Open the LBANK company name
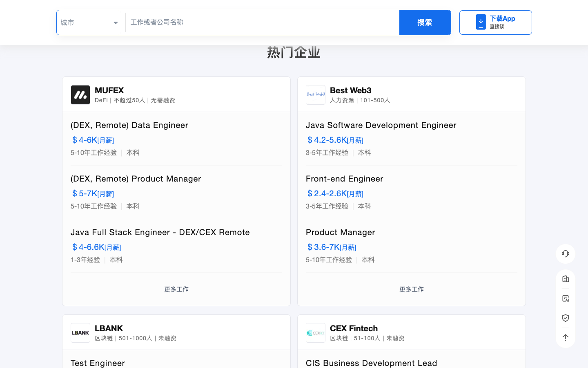The width and height of the screenshot is (588, 368). [x=109, y=328]
